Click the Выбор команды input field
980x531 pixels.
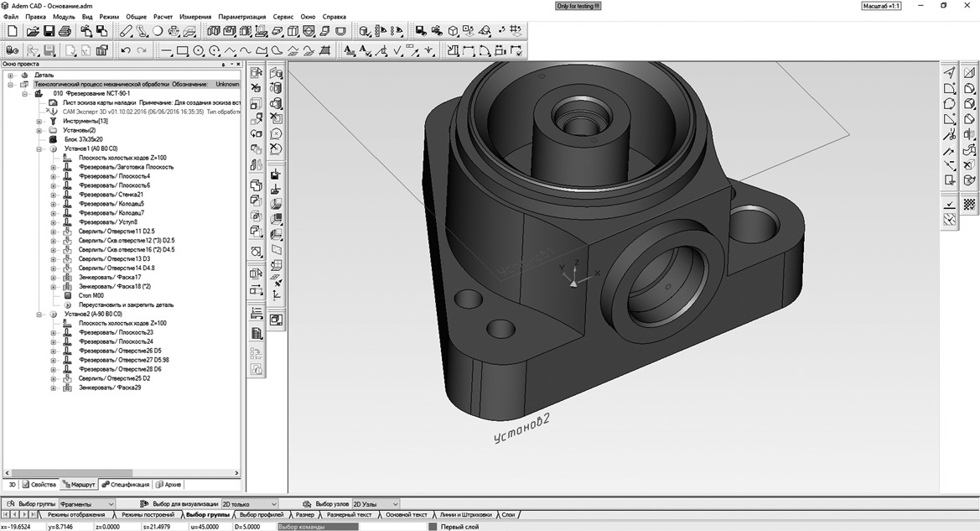point(317,527)
